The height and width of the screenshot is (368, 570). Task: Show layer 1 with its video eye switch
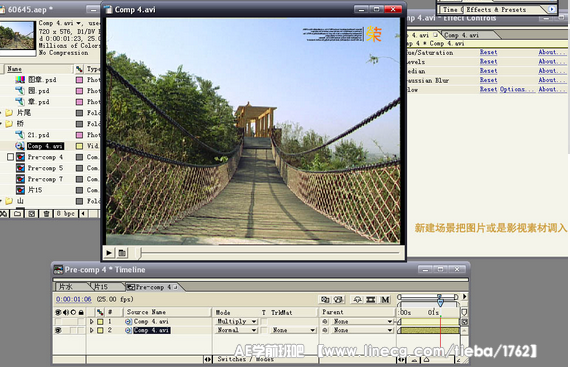[58, 322]
